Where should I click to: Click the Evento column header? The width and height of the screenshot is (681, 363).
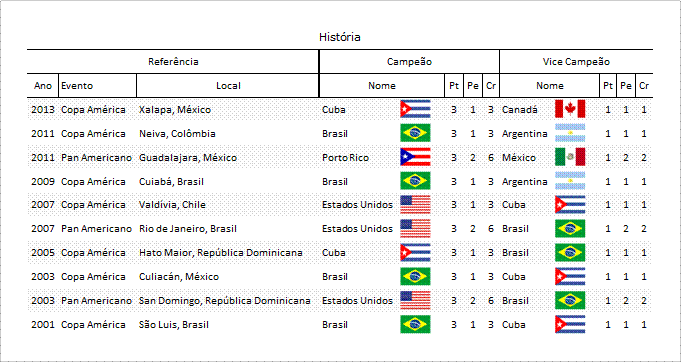tap(97, 86)
